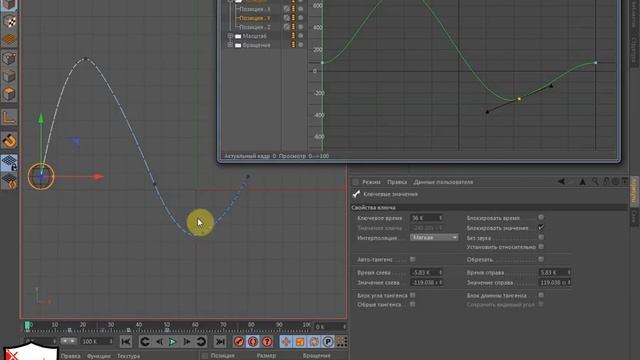Toggle Rotation keying icon

314,342
